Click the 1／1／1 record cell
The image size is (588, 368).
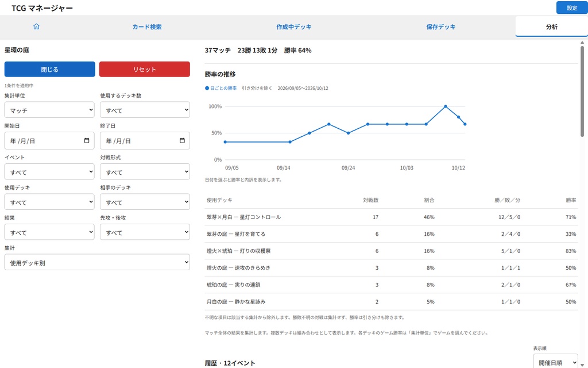point(510,268)
